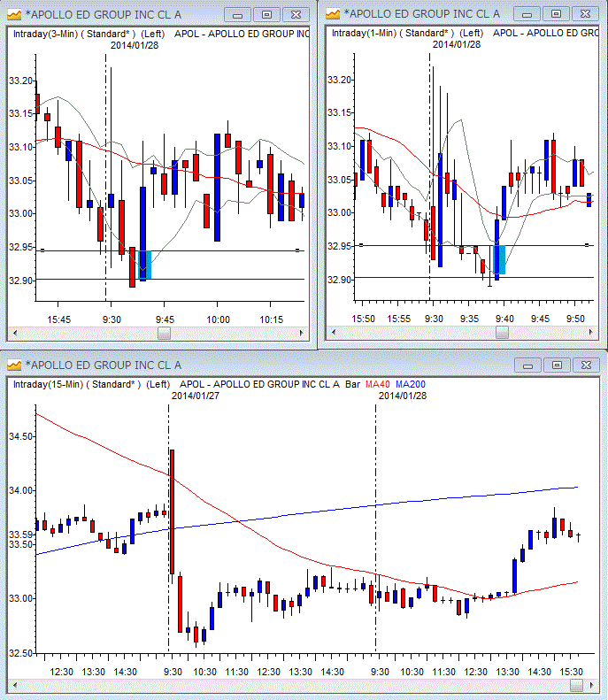Click the left yellow marker on the 32.95 line in the 3-Min chart
608x700 pixels.
[x=42, y=250]
